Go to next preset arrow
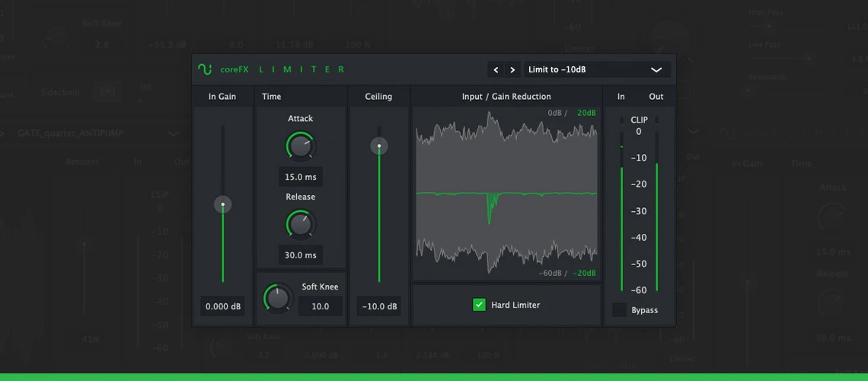The width and height of the screenshot is (868, 381). point(512,70)
